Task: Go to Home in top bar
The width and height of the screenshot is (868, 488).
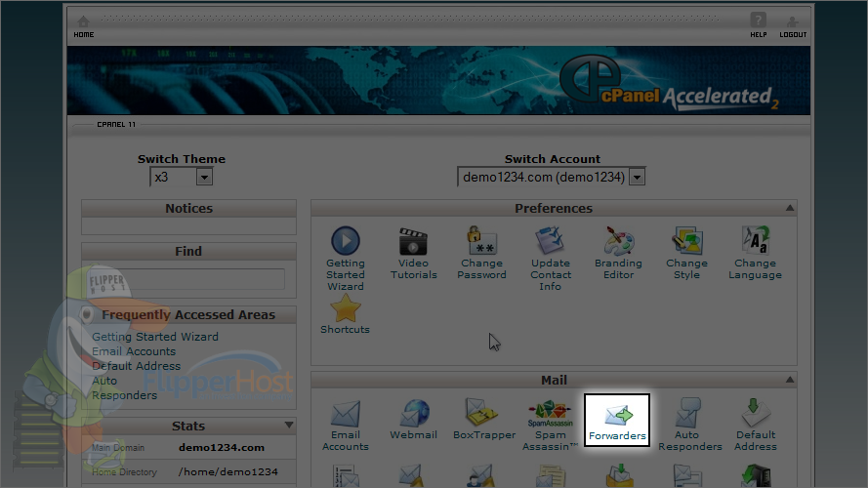Action: point(84,26)
